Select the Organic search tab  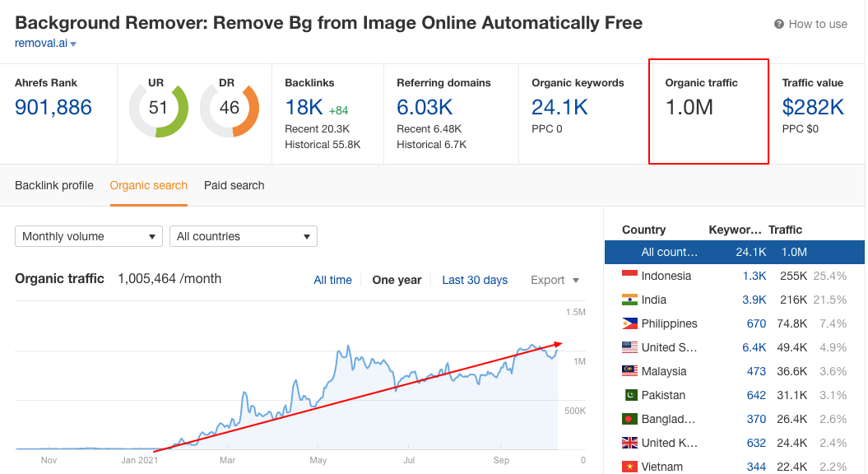148,185
